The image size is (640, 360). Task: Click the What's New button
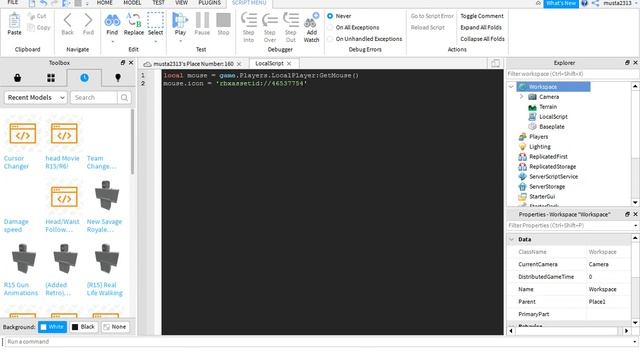pyautogui.click(x=561, y=3)
